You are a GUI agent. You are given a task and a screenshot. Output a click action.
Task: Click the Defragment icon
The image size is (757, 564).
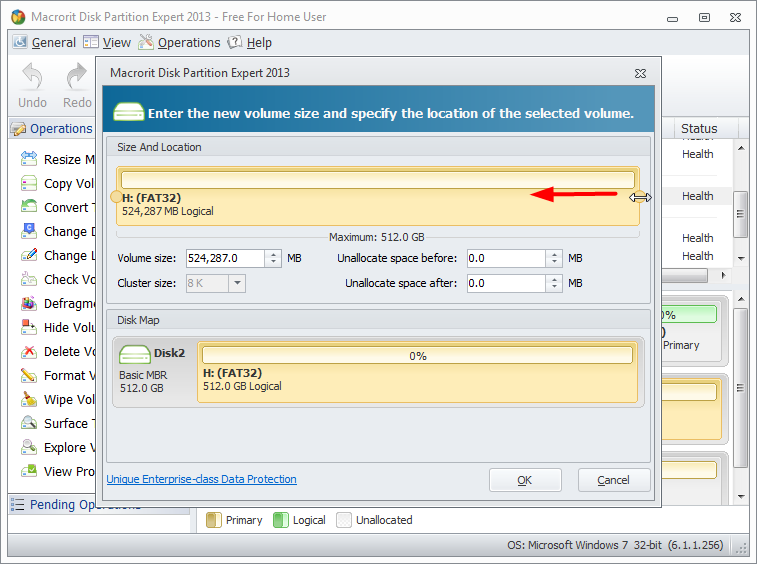(x=29, y=303)
